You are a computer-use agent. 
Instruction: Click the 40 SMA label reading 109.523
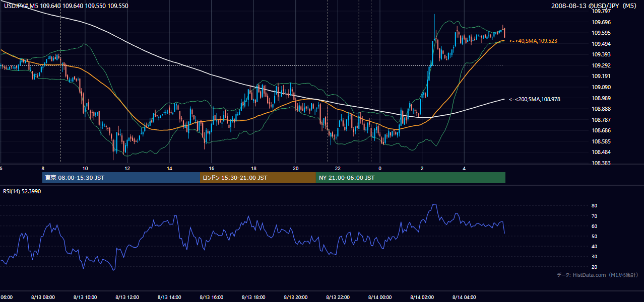533,41
